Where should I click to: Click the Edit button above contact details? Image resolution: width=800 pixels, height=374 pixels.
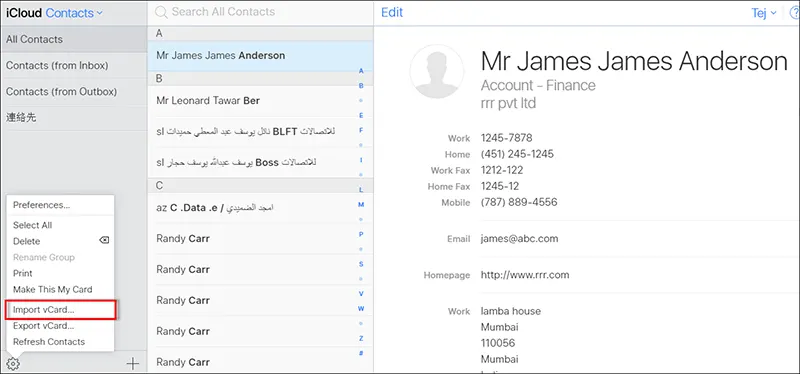point(392,13)
